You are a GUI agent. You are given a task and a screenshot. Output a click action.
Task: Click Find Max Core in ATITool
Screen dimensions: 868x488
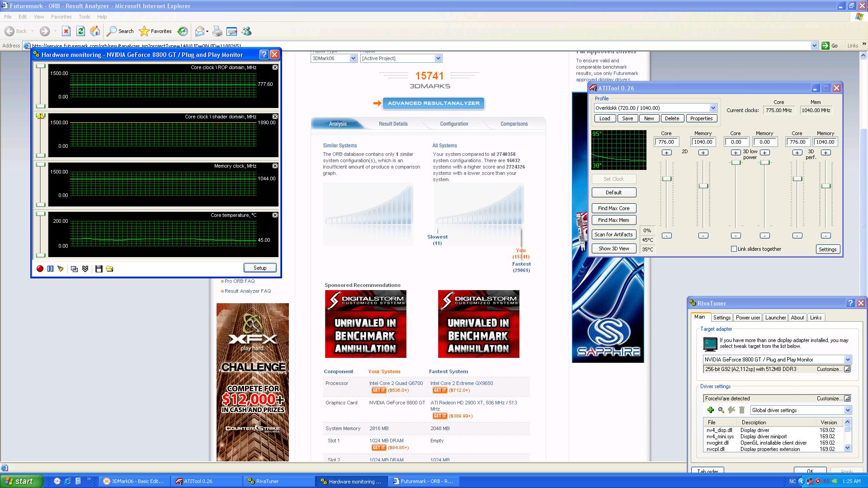(613, 208)
